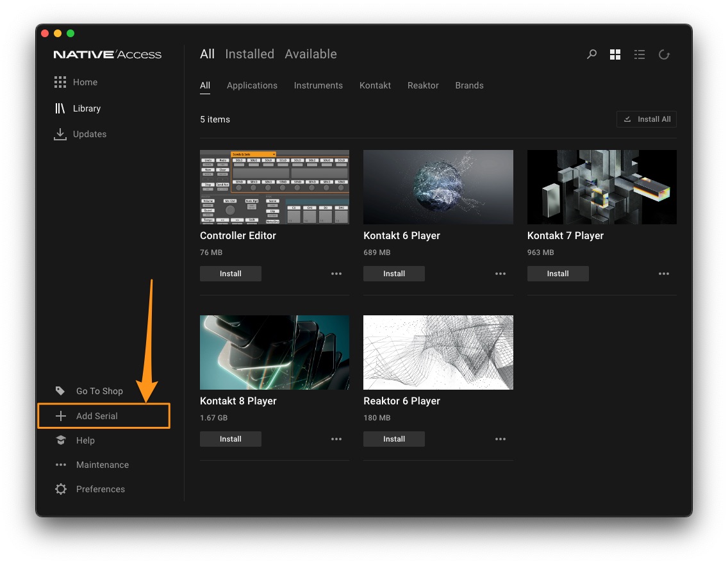Click Add Serial in the sidebar
This screenshot has height=564, width=728.
[97, 416]
